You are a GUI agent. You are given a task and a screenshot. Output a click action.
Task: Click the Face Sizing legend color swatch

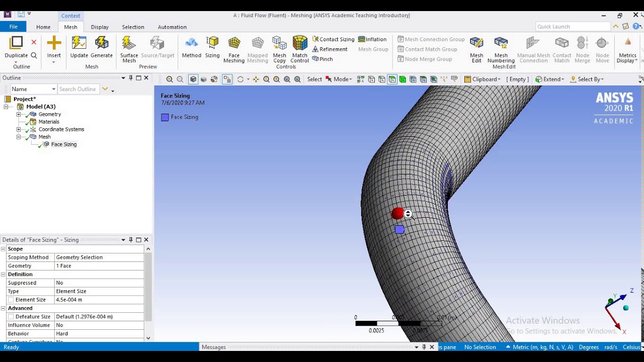click(165, 117)
